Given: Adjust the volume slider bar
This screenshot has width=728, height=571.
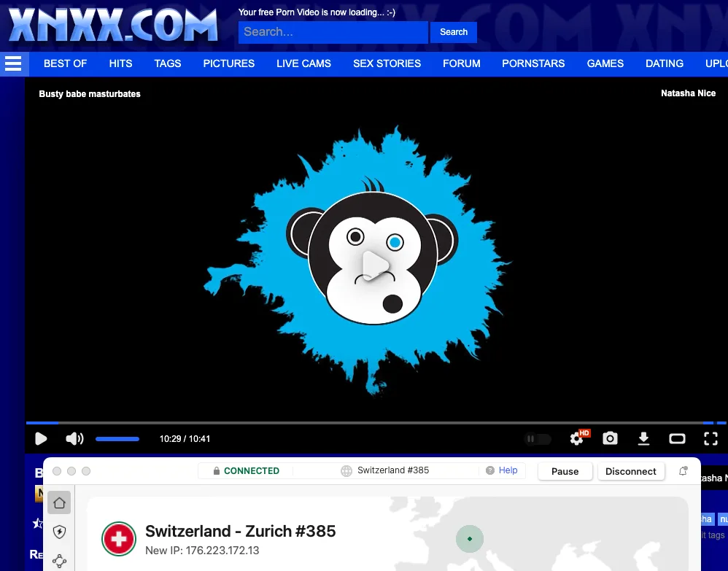Looking at the screenshot, I should (x=117, y=439).
